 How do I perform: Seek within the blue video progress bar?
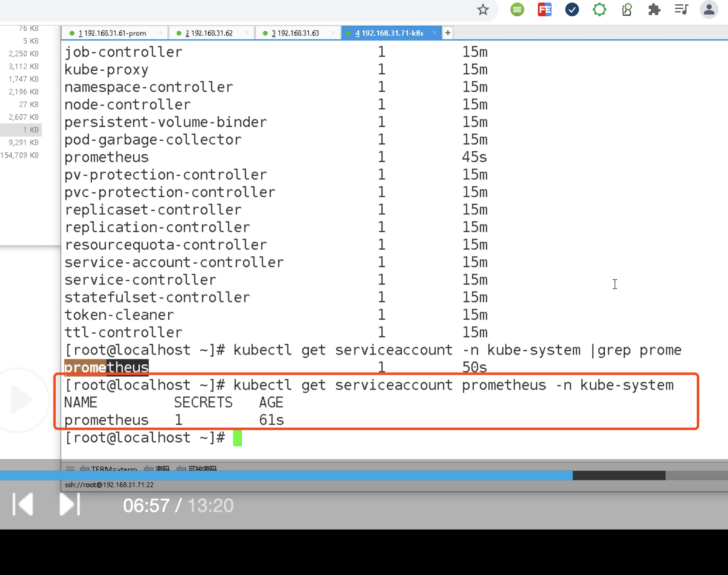point(286,475)
